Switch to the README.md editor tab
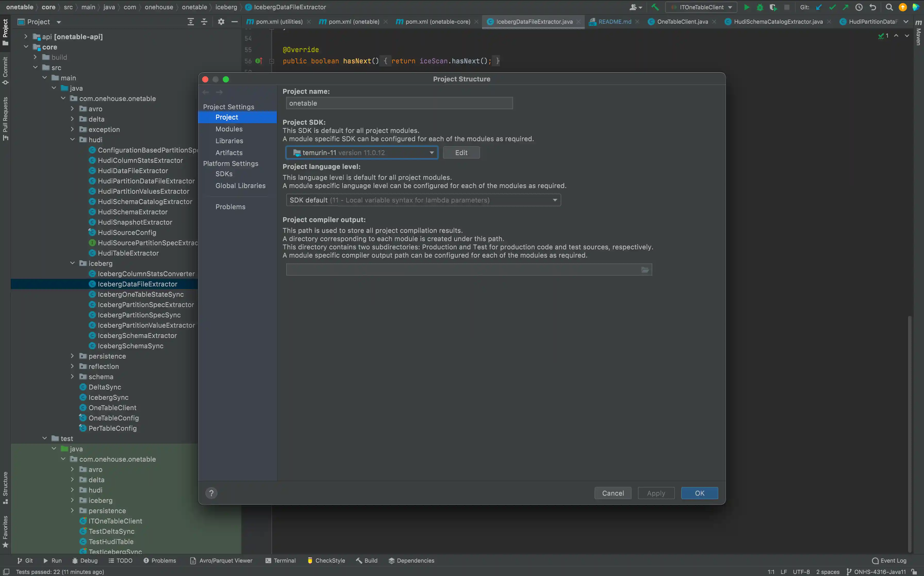 click(614, 22)
